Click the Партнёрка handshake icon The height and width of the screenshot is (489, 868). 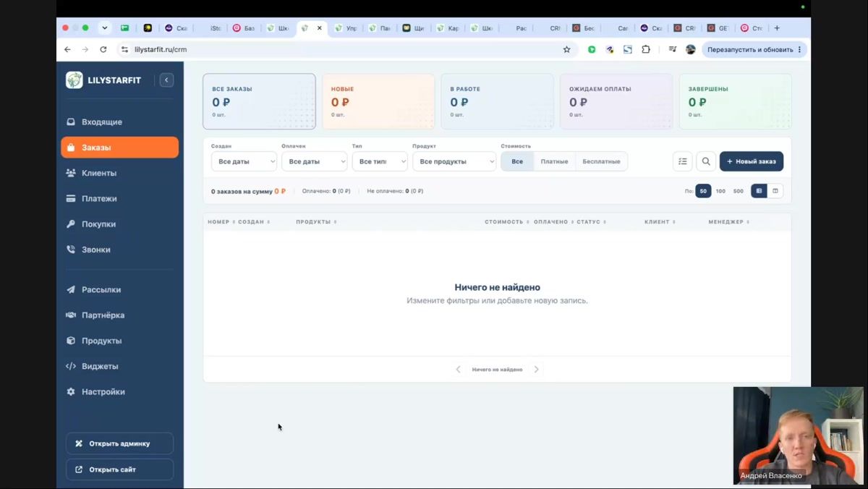[x=71, y=315]
